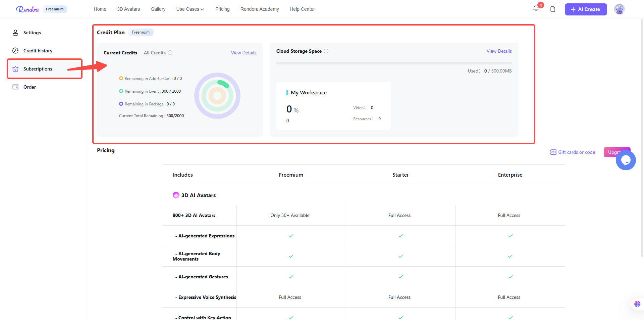
Task: Open the AI brain widget icon
Action: pos(637,304)
